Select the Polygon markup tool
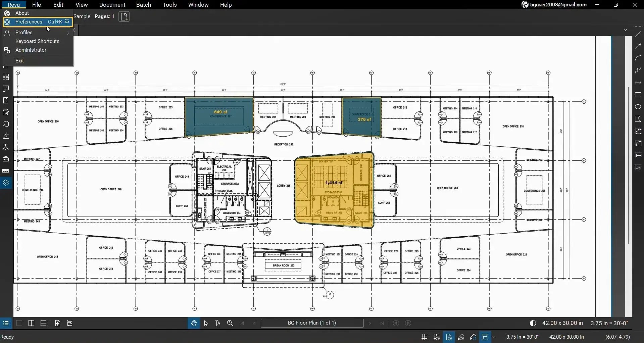The width and height of the screenshot is (644, 343). pos(638,119)
